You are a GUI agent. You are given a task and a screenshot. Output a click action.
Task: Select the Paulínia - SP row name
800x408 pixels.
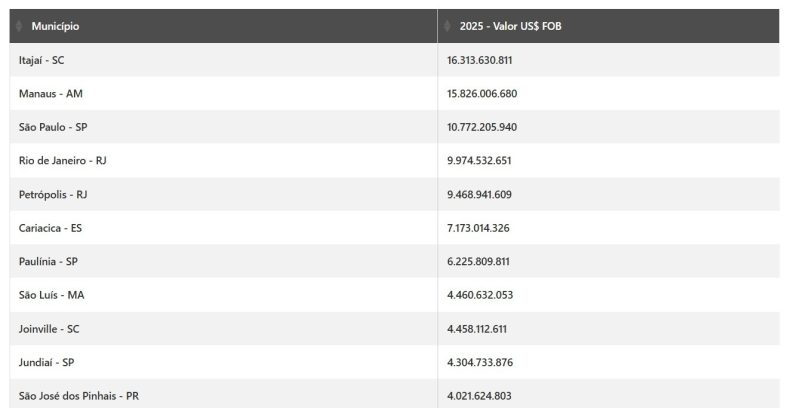click(x=48, y=262)
